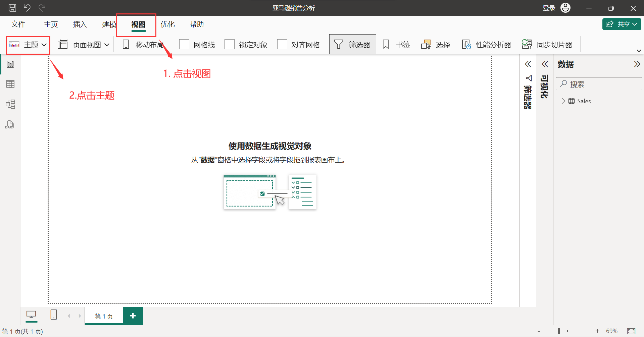The width and height of the screenshot is (644, 337).
Task: Switch to Table view in sidebar
Action: coord(10,84)
